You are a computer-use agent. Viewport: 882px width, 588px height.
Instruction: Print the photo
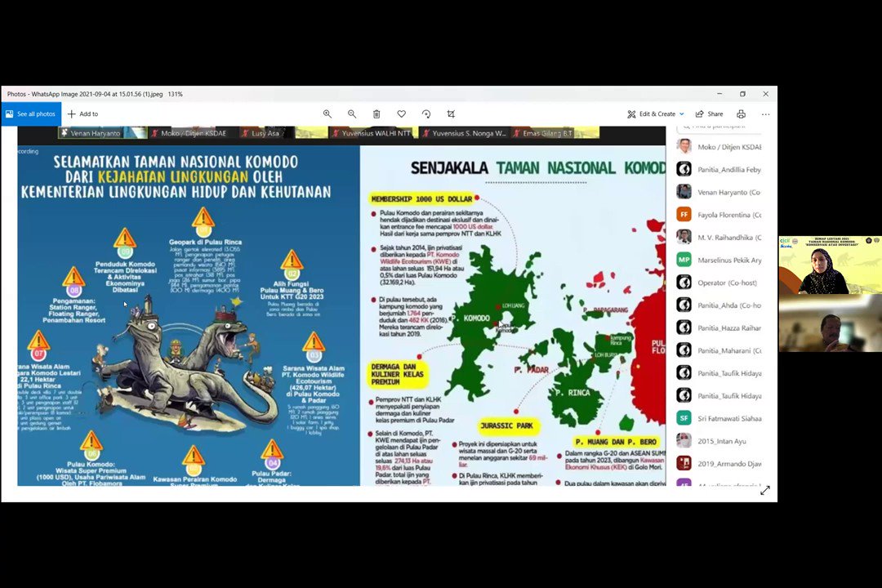coord(742,114)
